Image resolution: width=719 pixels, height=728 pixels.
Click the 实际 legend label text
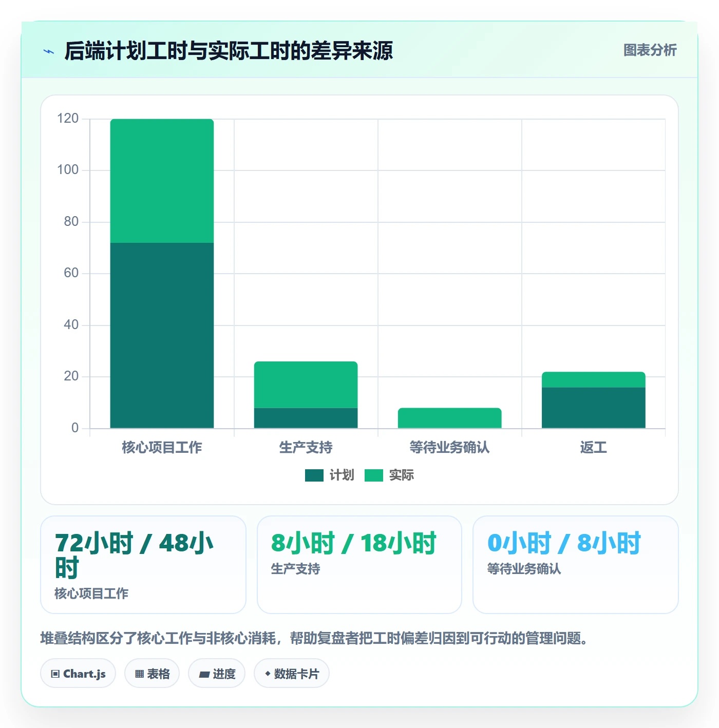click(x=401, y=475)
